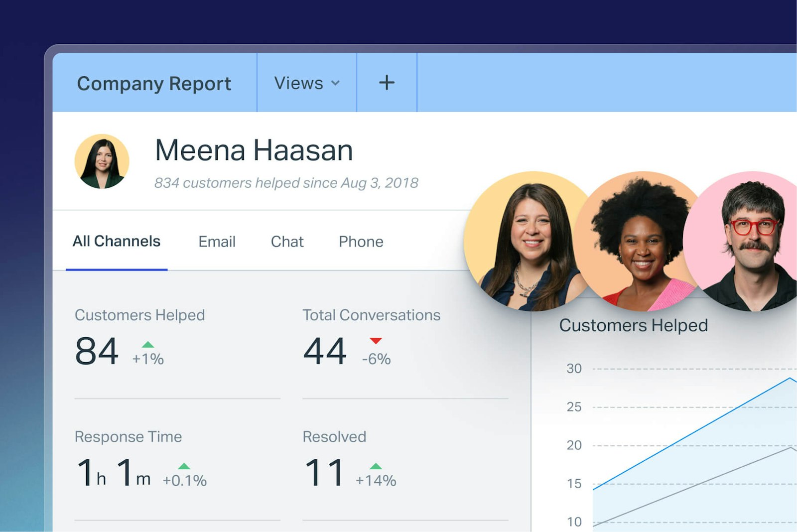Click the chart axis label 15
The width and height of the screenshot is (797, 532).
tap(574, 484)
